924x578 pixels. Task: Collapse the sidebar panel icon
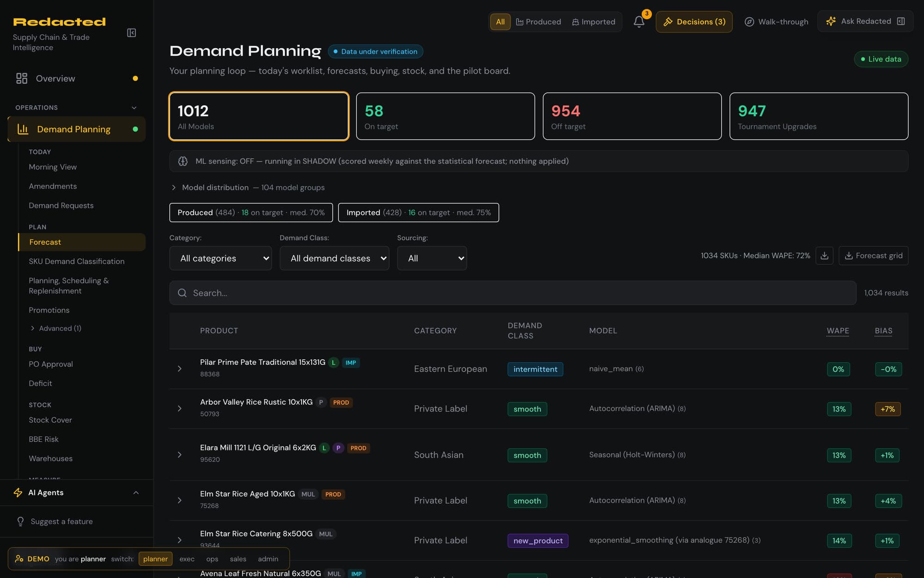[132, 33]
